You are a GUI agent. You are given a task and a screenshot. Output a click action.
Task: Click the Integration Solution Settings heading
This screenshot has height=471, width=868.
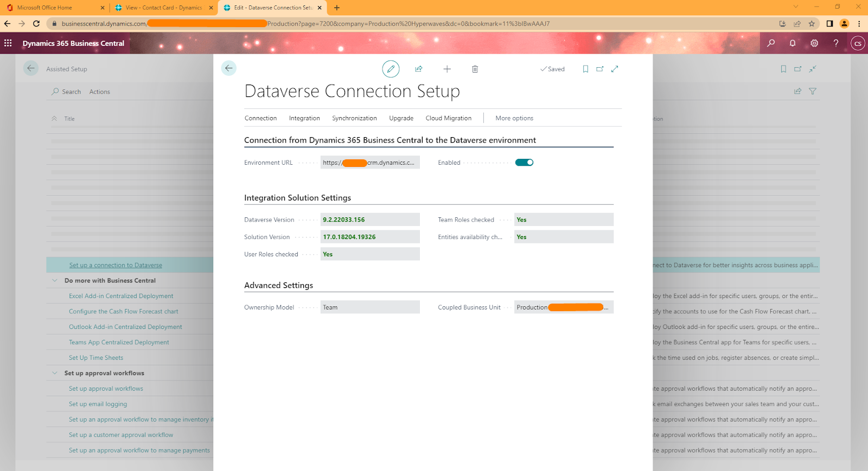click(x=297, y=198)
